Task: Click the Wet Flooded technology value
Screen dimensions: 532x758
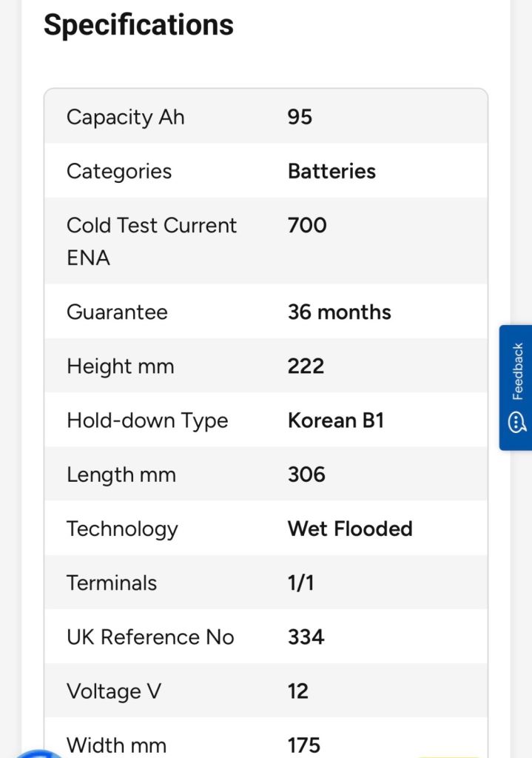Action: [350, 529]
